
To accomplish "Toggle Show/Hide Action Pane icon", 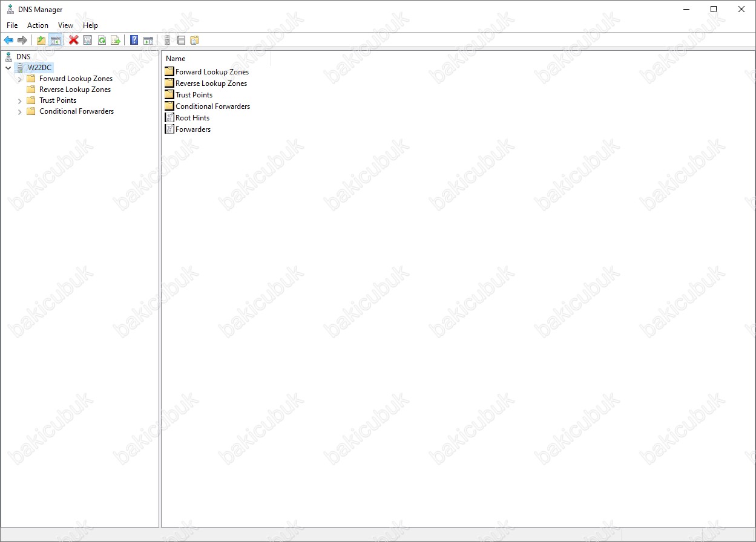I will [148, 41].
